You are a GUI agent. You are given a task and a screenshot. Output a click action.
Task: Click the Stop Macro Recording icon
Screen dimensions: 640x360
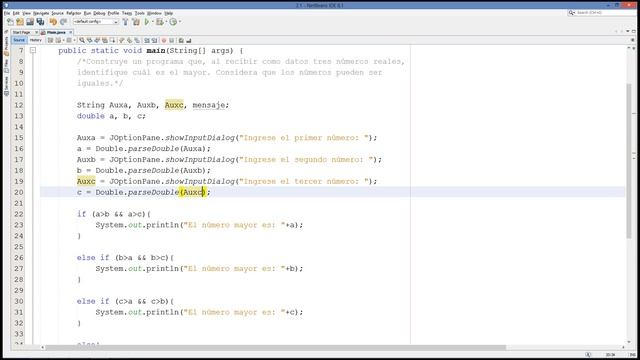(171, 40)
